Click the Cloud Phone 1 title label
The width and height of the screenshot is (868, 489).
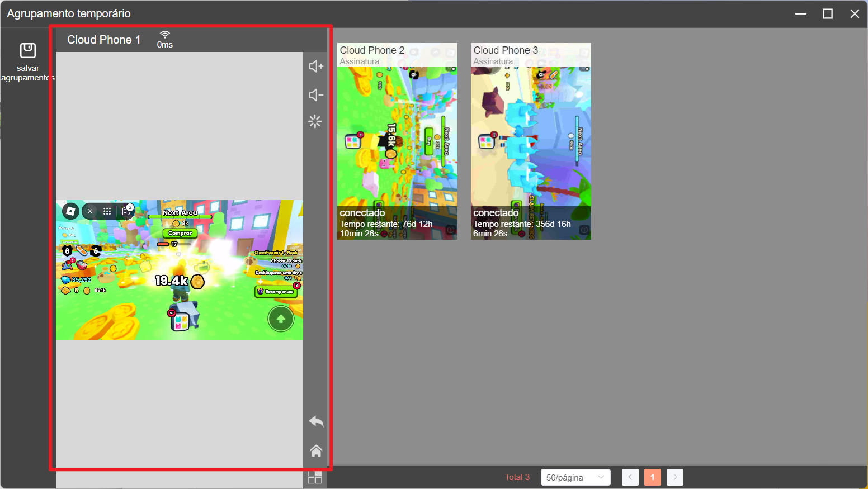click(x=104, y=40)
